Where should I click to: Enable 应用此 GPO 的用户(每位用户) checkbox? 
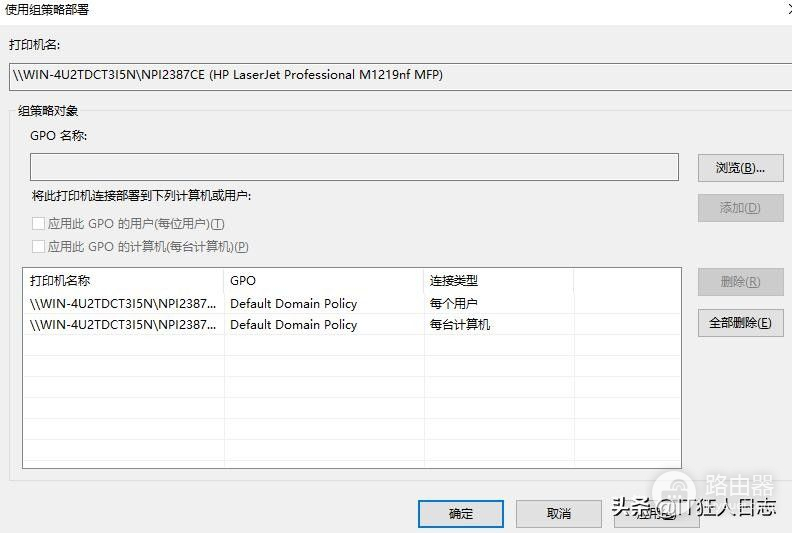[39, 224]
